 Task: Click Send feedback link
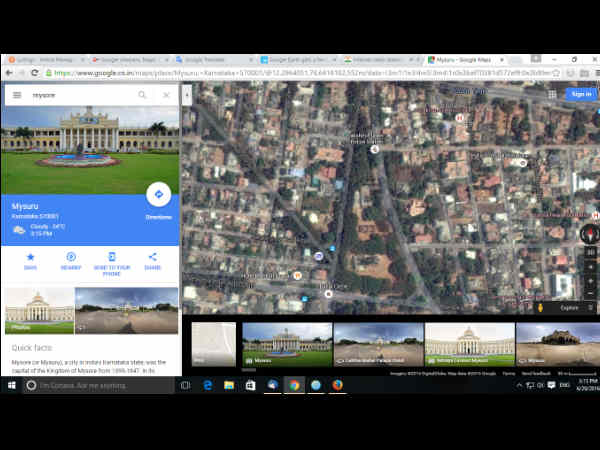536,373
